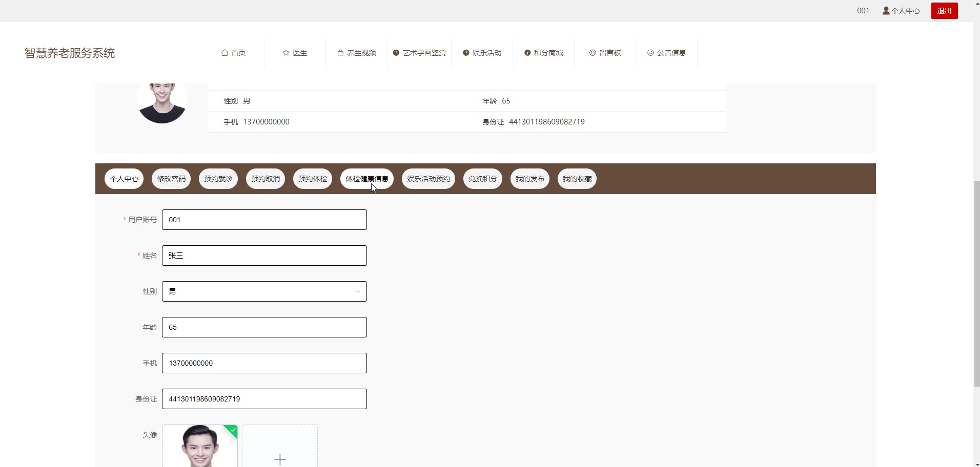The width and height of the screenshot is (980, 467).
Task: Click the round profile photo at top
Action: pyautogui.click(x=162, y=102)
